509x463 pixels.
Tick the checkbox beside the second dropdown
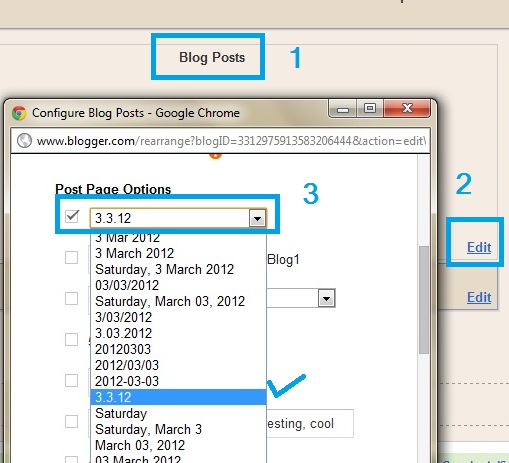pos(71,298)
